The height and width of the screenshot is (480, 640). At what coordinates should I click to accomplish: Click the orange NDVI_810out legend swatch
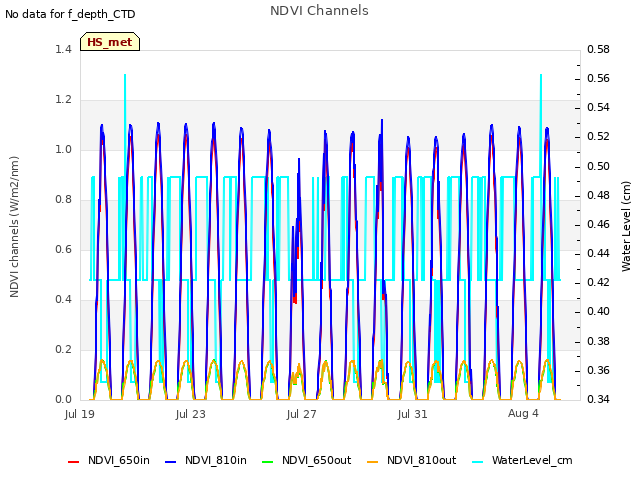[372, 462]
